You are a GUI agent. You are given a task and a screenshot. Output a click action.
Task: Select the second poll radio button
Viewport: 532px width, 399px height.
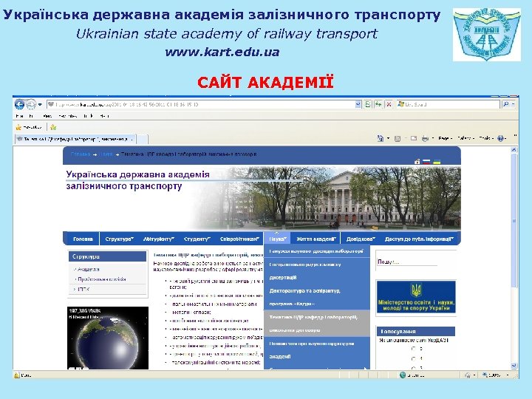413,358
